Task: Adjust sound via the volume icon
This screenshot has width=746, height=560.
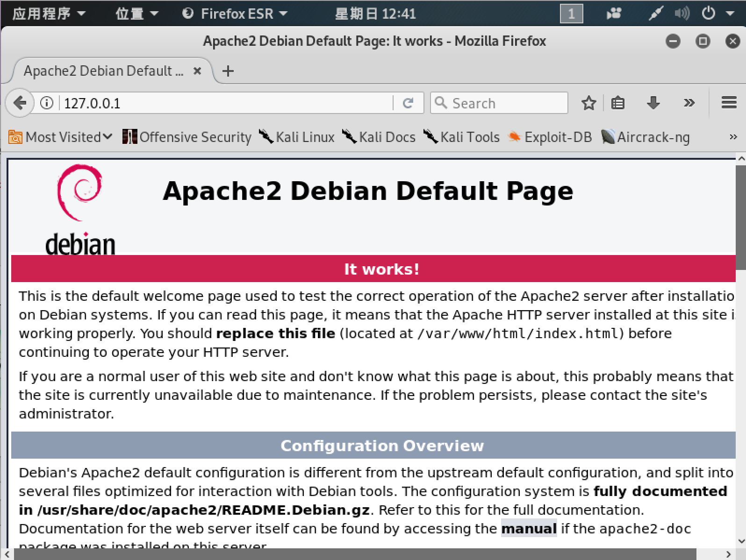Action: point(681,13)
